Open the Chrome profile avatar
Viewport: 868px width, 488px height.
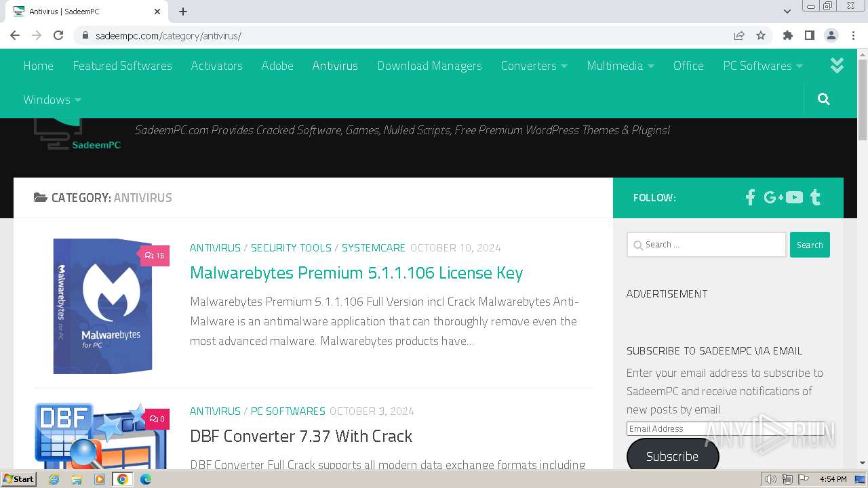[831, 35]
